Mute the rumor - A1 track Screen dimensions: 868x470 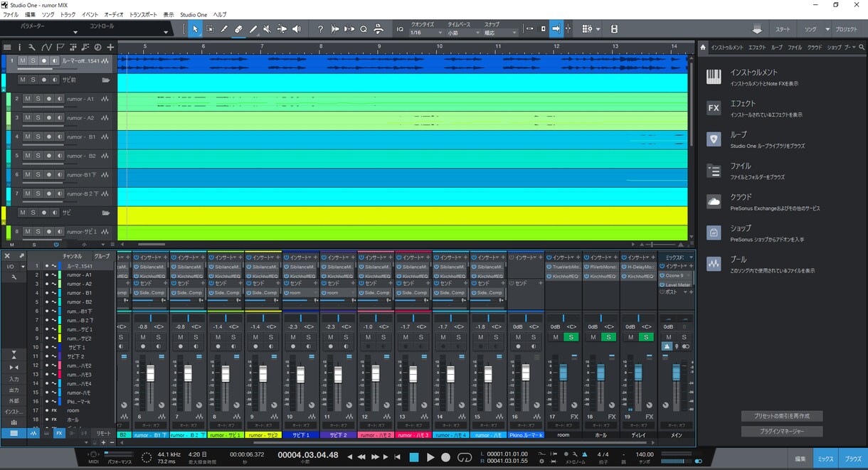tap(27, 99)
